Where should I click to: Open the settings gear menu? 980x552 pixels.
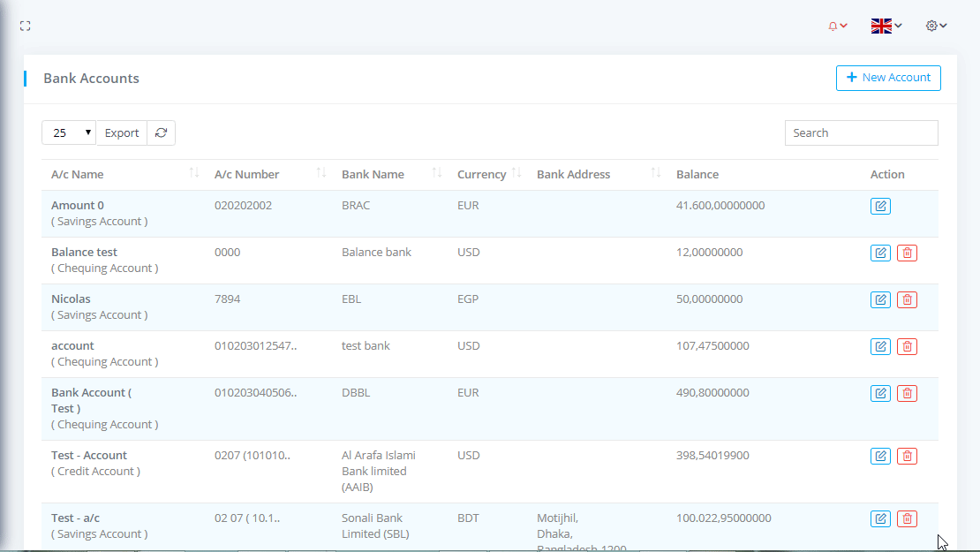(936, 26)
